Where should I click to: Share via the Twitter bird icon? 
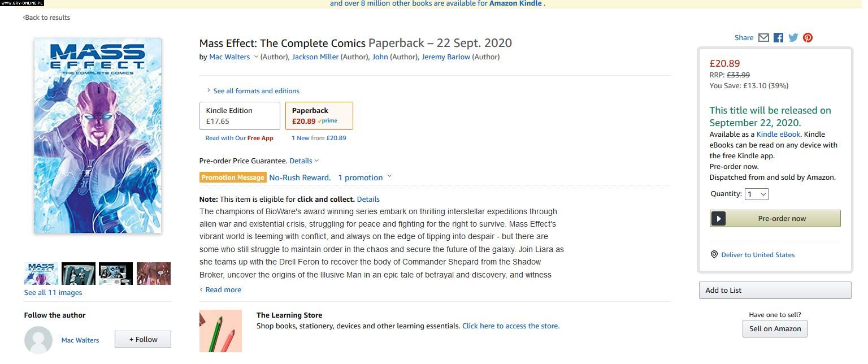point(793,38)
